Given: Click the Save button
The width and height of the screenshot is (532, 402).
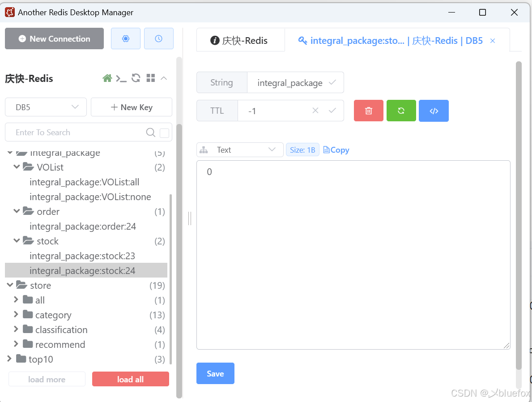Looking at the screenshot, I should [x=215, y=373].
